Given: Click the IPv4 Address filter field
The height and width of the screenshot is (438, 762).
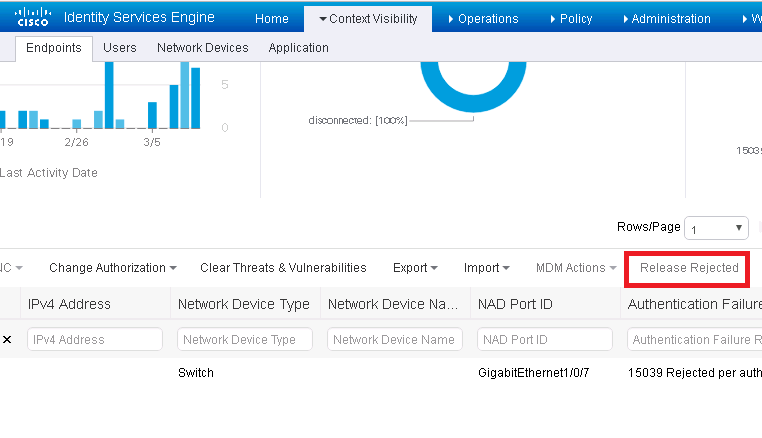Looking at the screenshot, I should pyautogui.click(x=95, y=340).
